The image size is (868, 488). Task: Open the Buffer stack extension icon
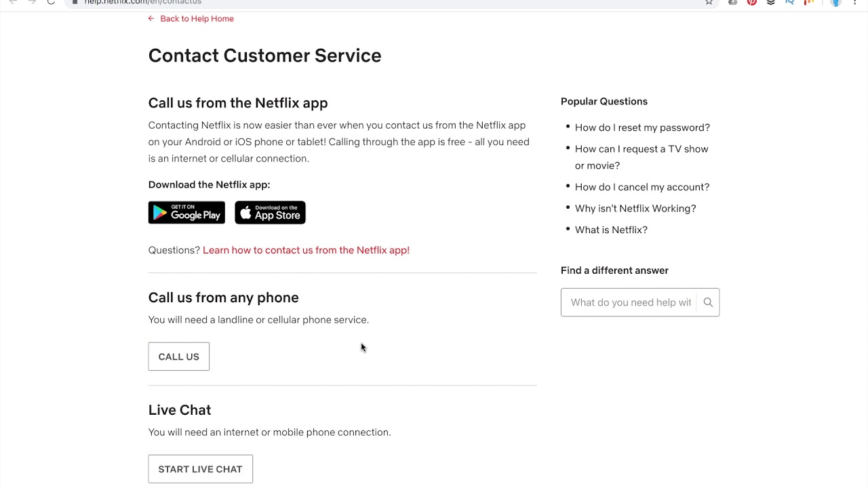tap(770, 2)
